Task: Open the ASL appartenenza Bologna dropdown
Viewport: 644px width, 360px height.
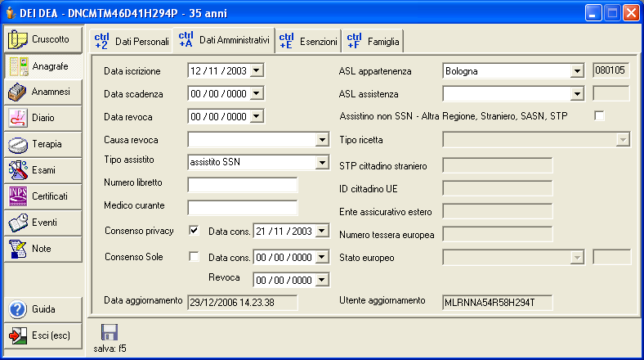Action: tap(577, 71)
